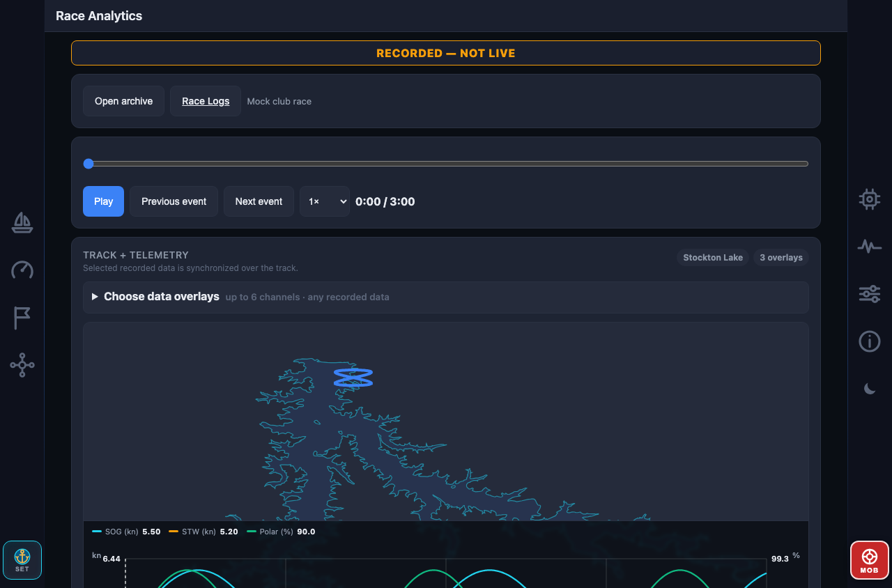
Task: Select the SOG (kn) legend entry
Action: (x=126, y=532)
